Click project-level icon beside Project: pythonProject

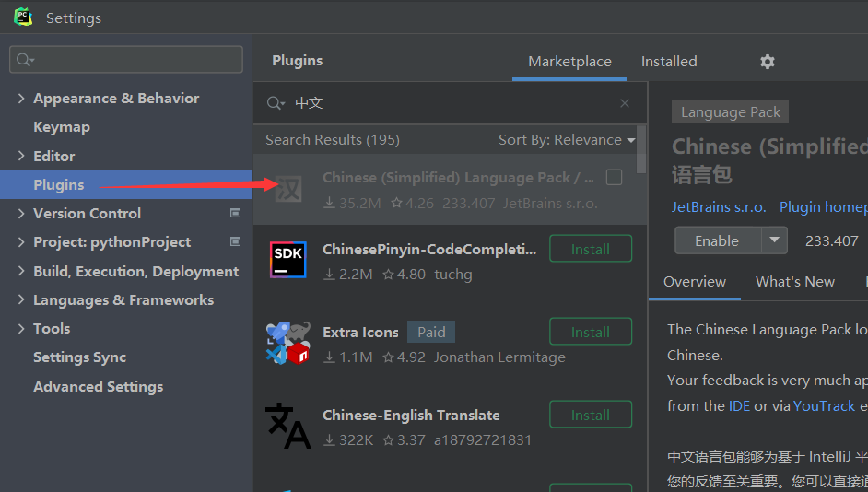(235, 241)
